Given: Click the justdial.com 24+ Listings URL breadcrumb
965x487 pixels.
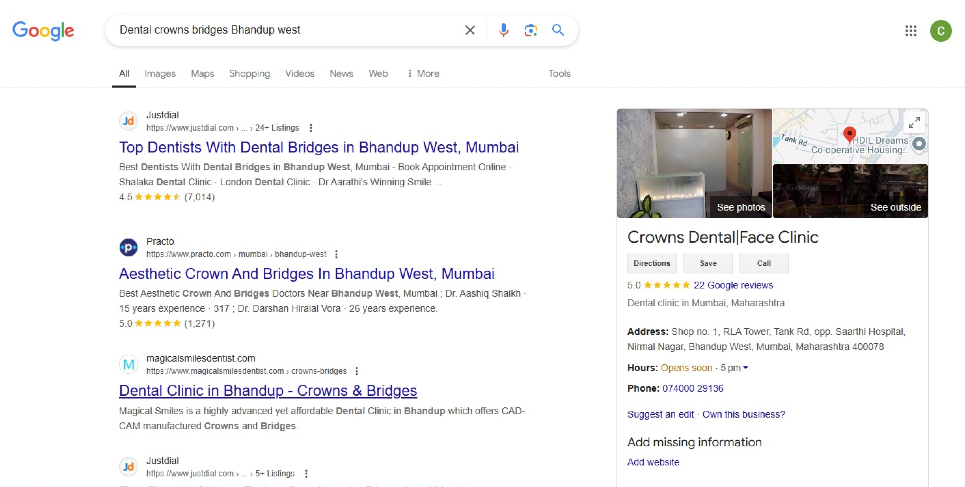Looking at the screenshot, I should tap(223, 128).
